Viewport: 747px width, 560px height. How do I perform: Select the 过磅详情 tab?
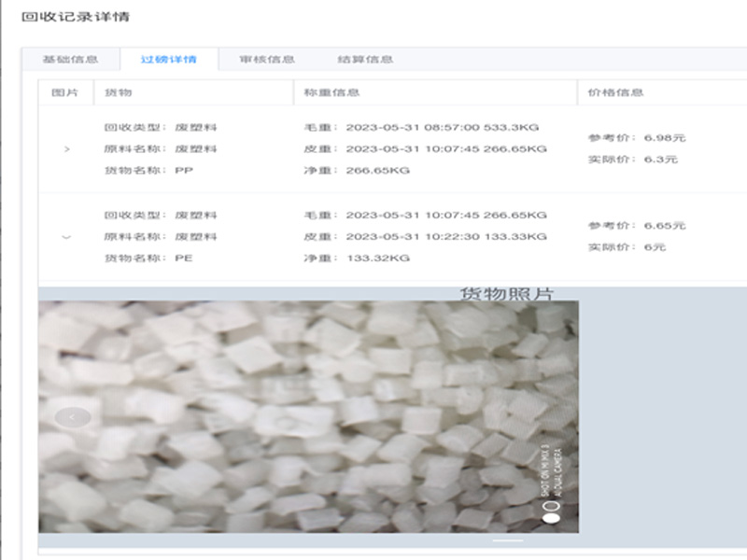tap(168, 59)
